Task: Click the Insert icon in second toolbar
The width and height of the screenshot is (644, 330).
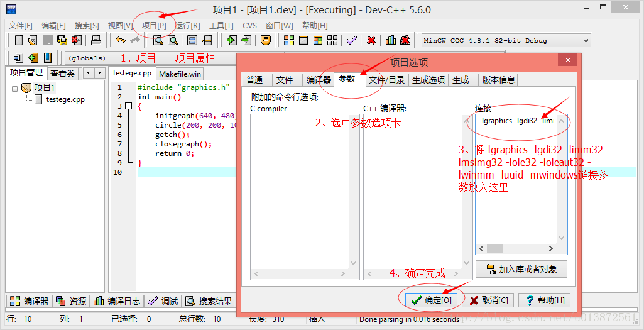Action: click(18, 58)
